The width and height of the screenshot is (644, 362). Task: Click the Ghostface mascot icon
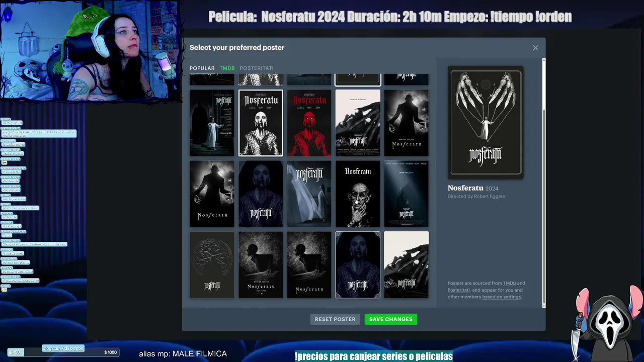click(x=609, y=324)
